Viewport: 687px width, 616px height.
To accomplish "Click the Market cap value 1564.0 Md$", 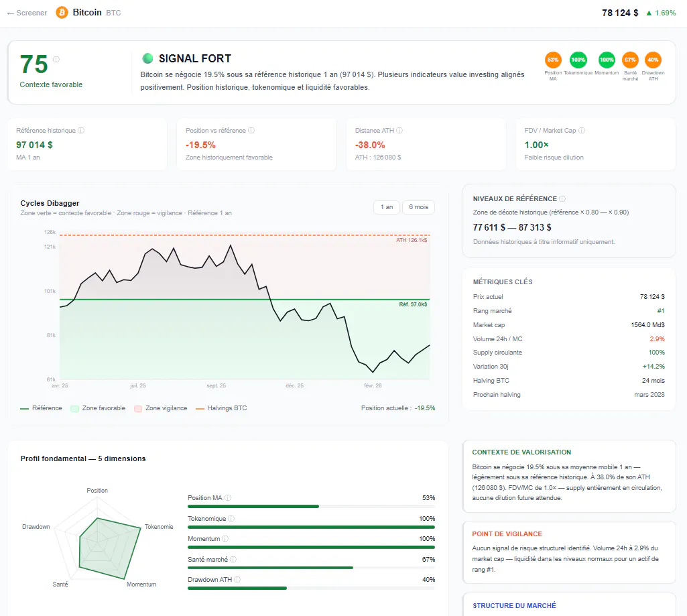I will click(x=648, y=325).
